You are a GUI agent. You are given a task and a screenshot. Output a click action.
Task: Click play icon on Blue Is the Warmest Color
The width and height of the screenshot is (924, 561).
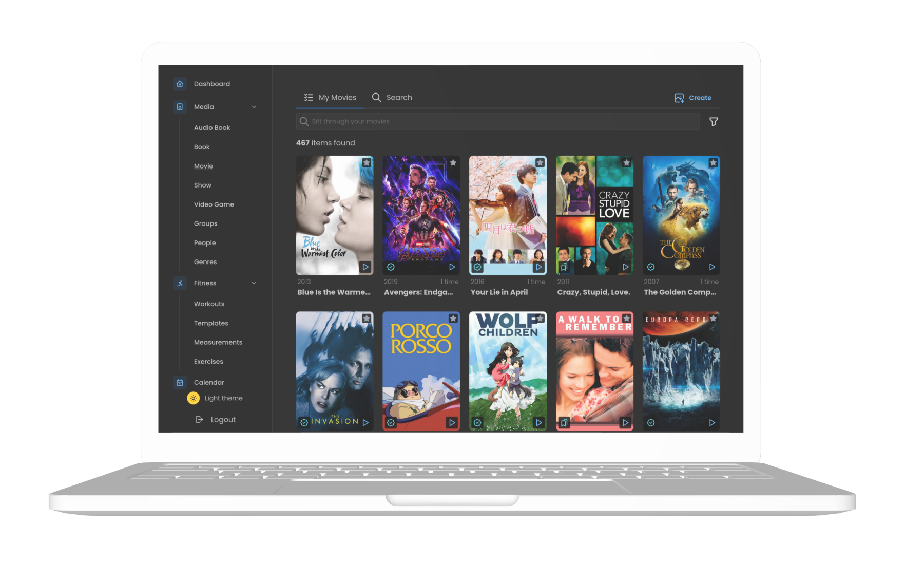(x=365, y=267)
